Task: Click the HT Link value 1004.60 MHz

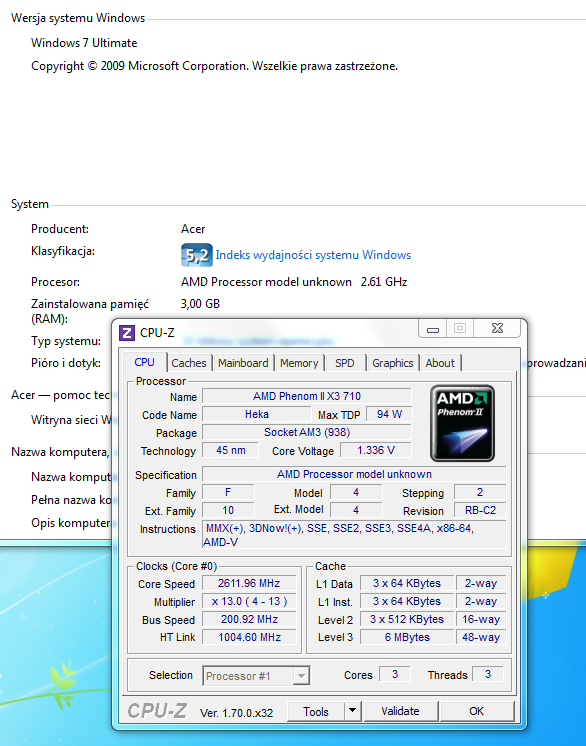Action: [x=249, y=637]
